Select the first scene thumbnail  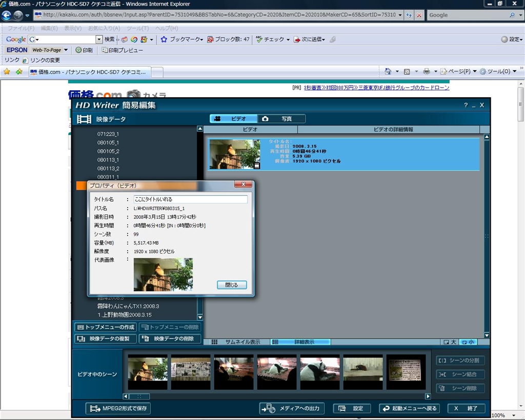[x=148, y=372]
